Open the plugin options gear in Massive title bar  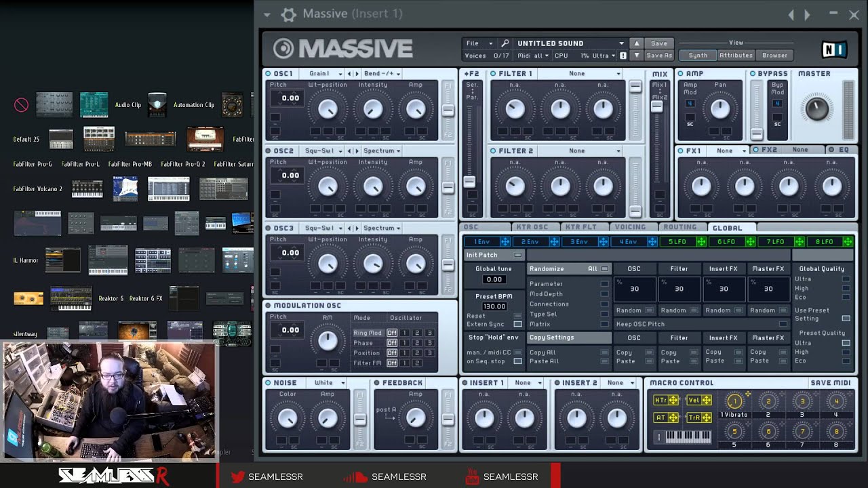coord(288,14)
